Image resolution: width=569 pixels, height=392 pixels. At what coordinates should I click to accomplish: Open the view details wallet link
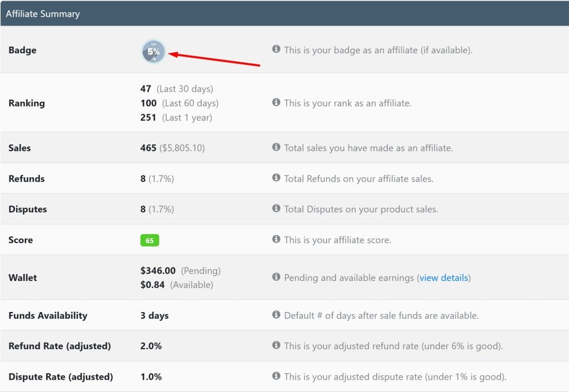click(444, 278)
